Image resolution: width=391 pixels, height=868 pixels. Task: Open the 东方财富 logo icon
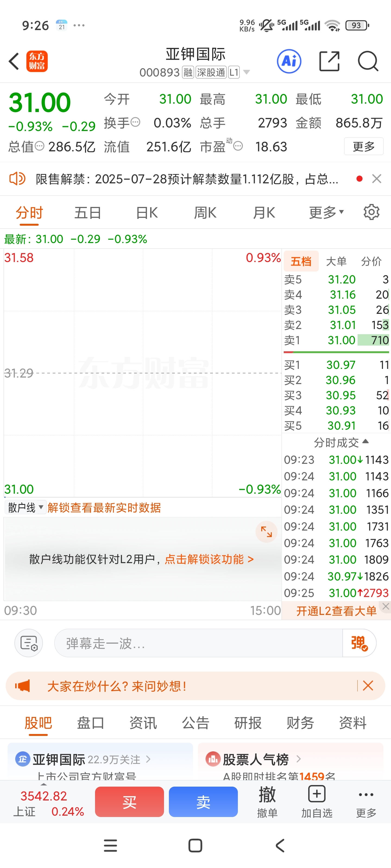37,61
